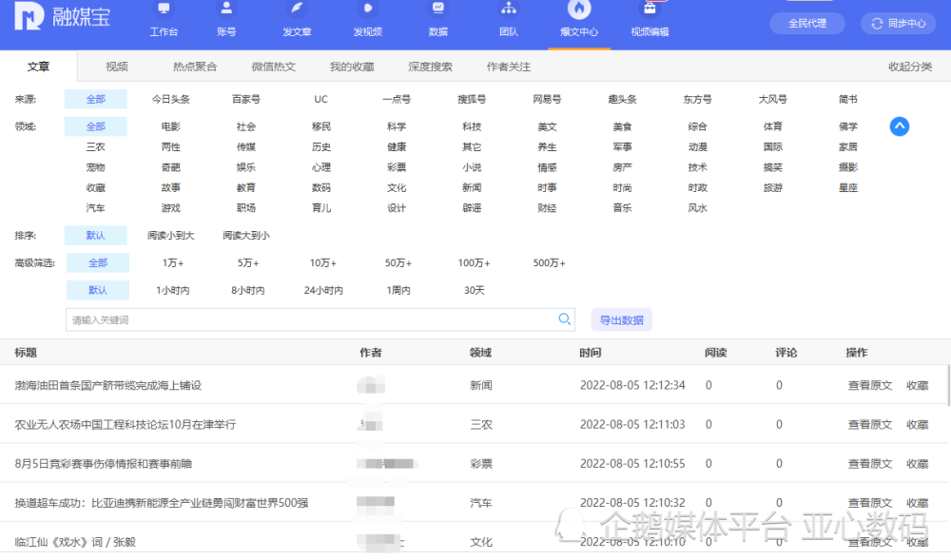
Task: Click the 发文章 feather icon
Action: [x=297, y=9]
